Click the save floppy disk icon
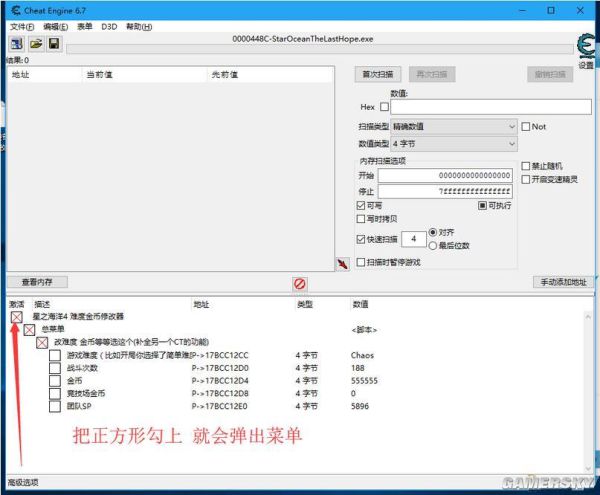 coord(54,44)
